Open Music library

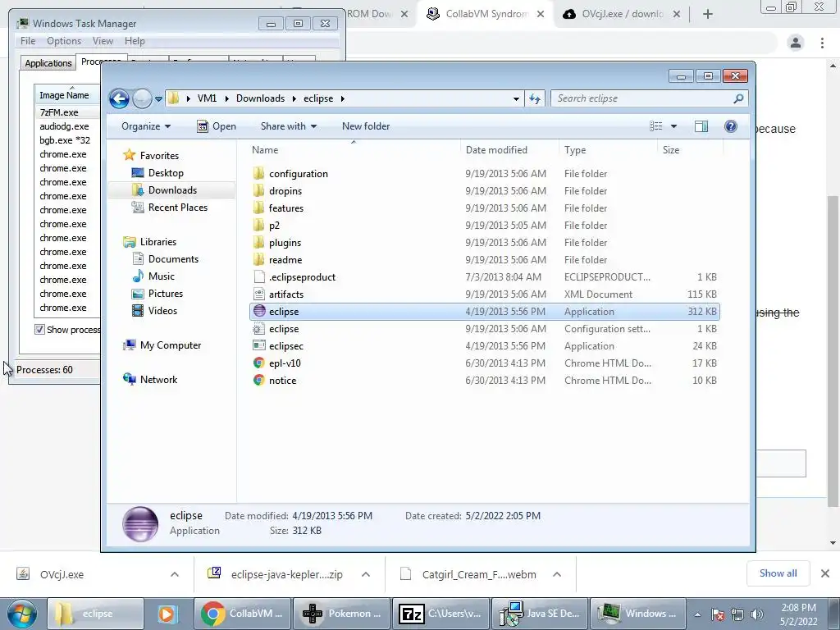(161, 276)
